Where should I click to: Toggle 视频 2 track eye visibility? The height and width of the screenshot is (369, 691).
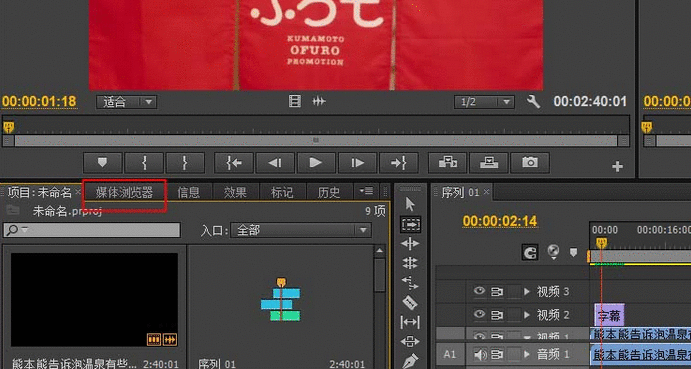(479, 314)
